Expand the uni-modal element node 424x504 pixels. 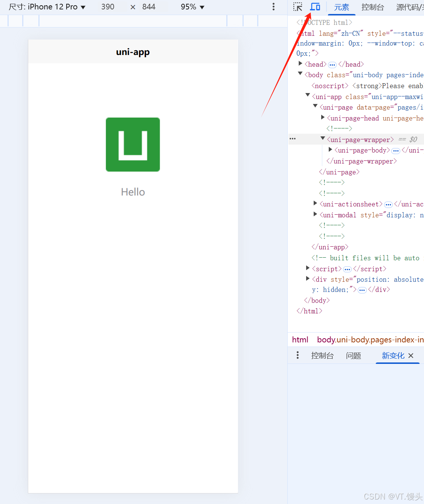315,214
